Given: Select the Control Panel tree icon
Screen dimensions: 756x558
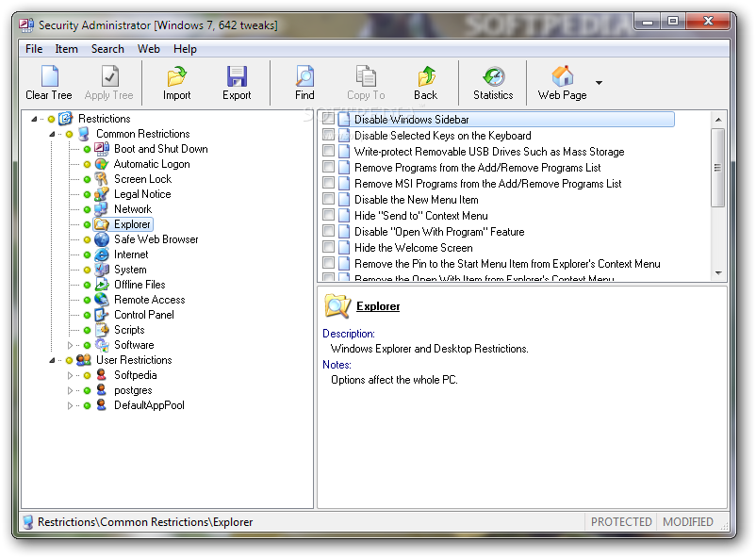Looking at the screenshot, I should pyautogui.click(x=102, y=315).
